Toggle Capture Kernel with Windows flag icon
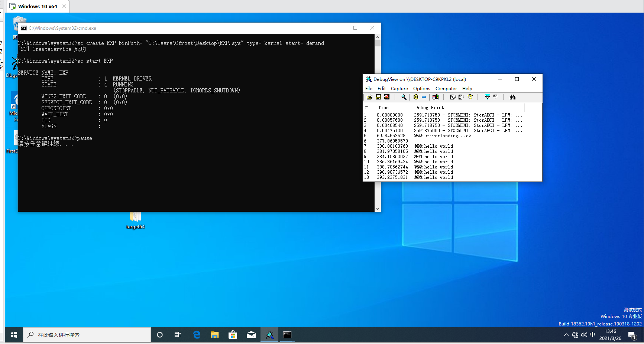Viewport: 644px width, 344px height. 436,97
